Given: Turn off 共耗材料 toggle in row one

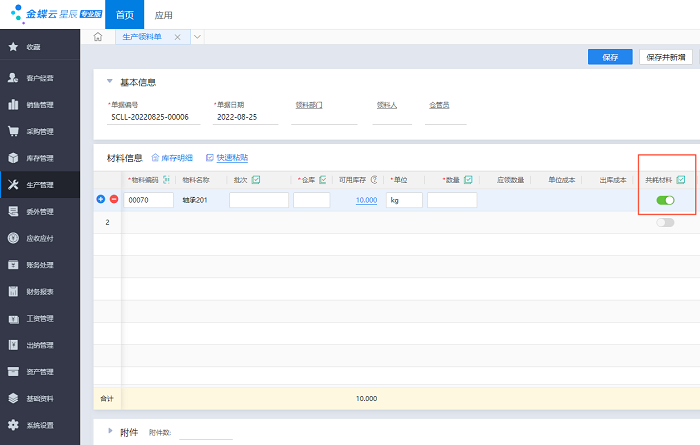Looking at the screenshot, I should [665, 201].
